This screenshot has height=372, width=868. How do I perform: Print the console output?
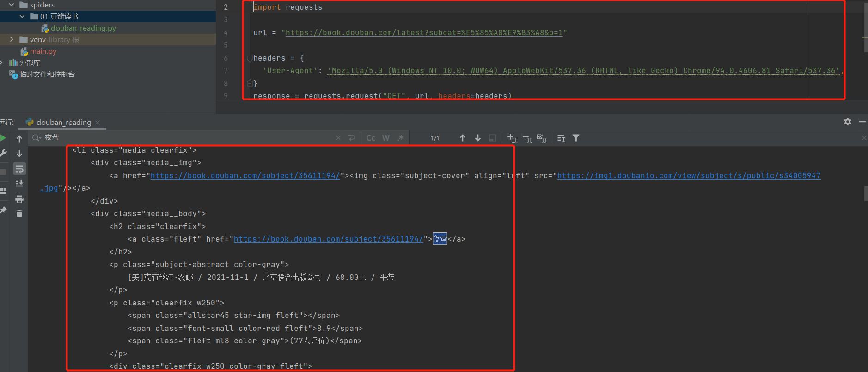pyautogui.click(x=19, y=199)
